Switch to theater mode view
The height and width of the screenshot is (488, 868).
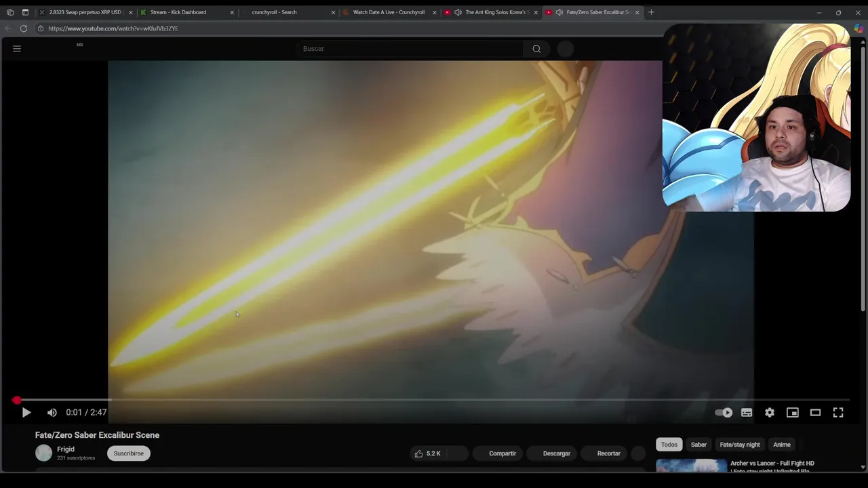[815, 412]
